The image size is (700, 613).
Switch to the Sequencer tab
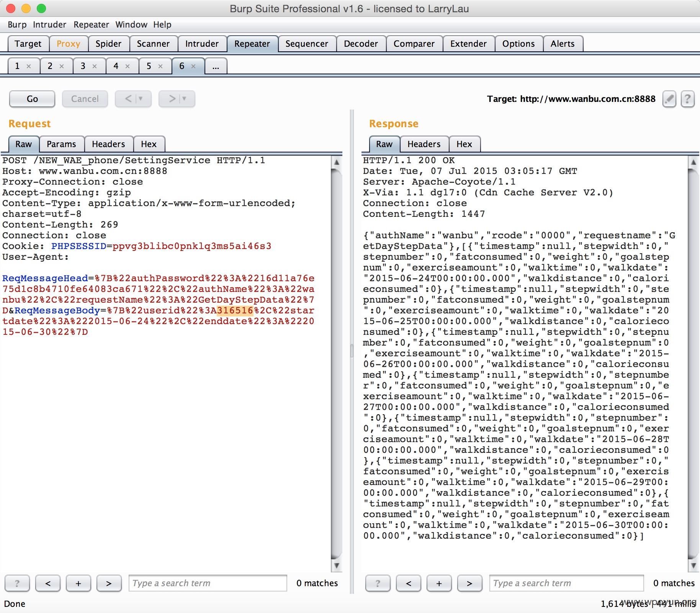coord(307,44)
